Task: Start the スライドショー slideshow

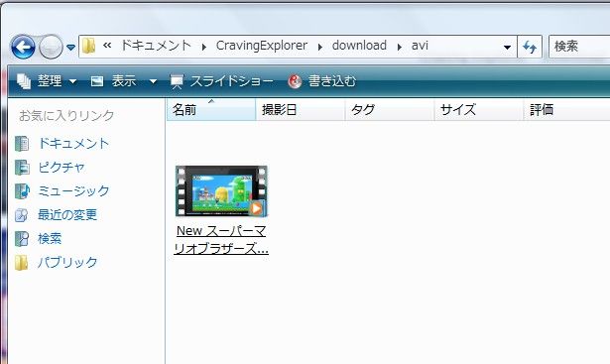Action: pos(231,81)
